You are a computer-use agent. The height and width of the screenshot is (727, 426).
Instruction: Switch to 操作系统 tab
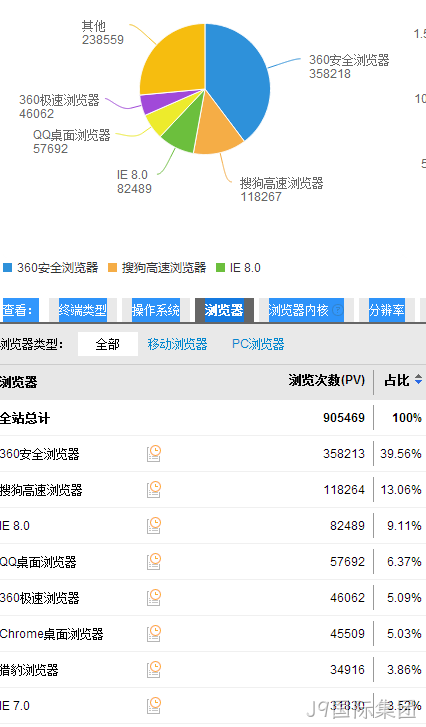point(156,310)
